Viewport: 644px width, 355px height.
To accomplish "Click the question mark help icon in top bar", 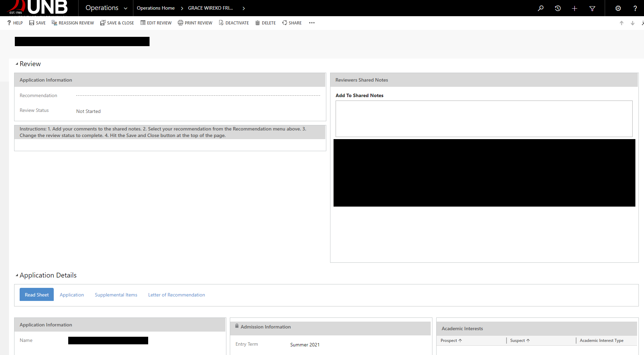I will click(635, 8).
